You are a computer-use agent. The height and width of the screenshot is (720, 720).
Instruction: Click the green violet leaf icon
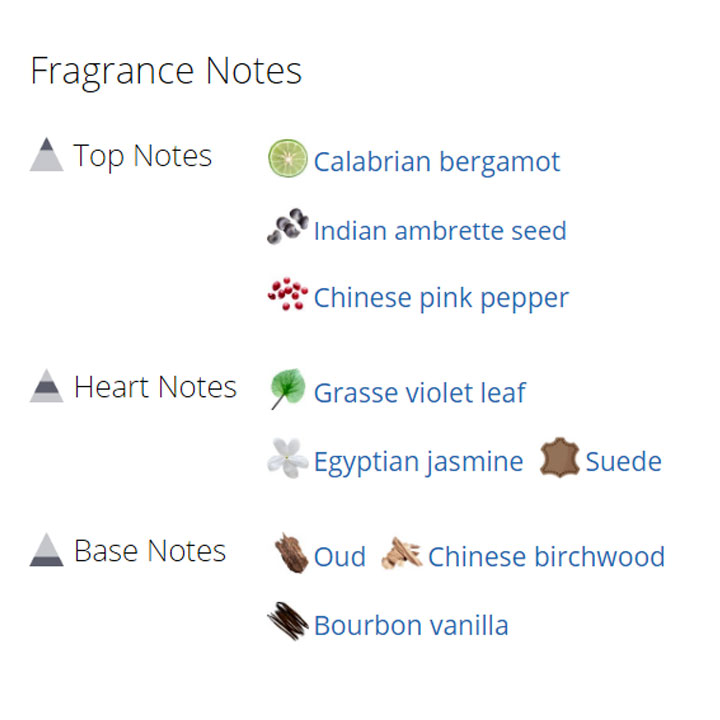pyautogui.click(x=287, y=388)
